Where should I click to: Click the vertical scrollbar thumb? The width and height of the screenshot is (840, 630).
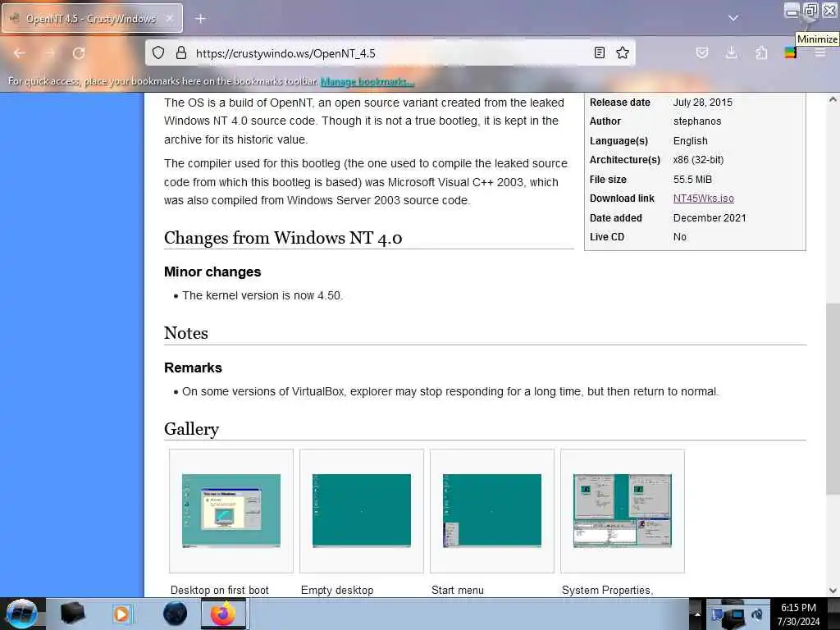(833, 399)
